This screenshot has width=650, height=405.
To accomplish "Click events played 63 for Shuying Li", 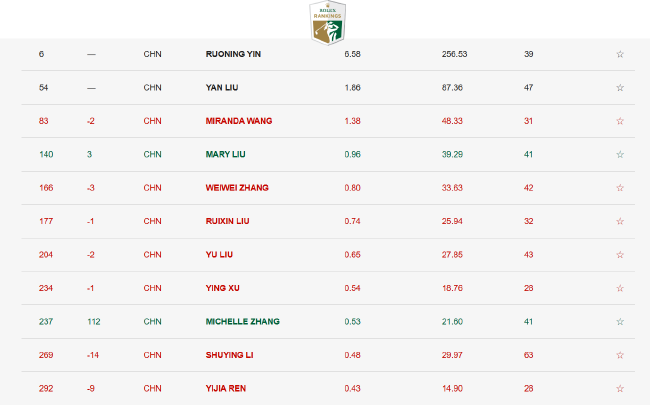I will click(529, 355).
